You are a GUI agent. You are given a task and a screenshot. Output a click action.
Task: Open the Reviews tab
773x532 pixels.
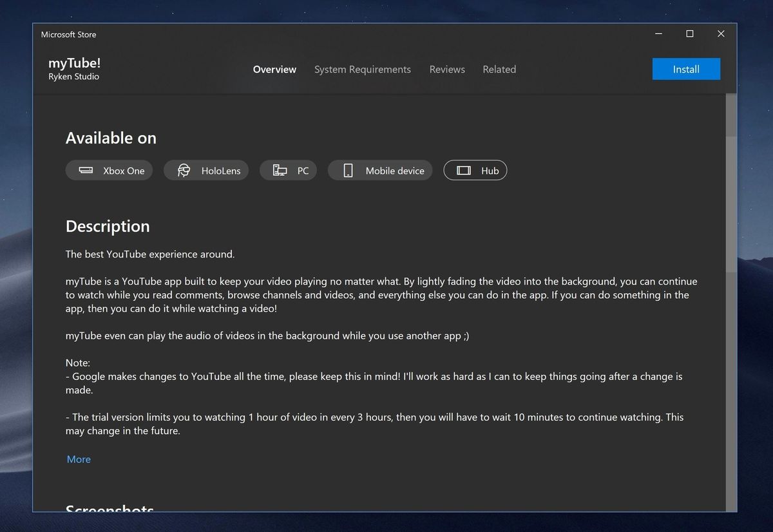(447, 69)
